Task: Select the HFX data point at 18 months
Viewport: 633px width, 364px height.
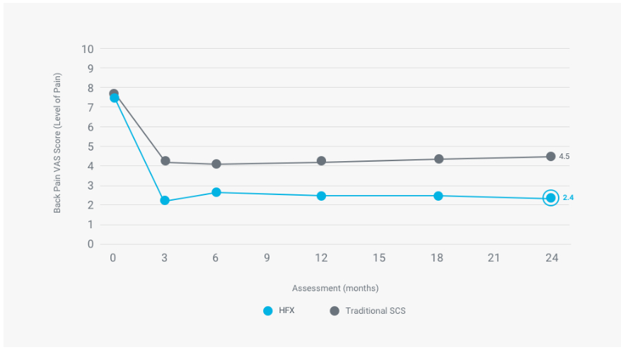Action: 439,196
